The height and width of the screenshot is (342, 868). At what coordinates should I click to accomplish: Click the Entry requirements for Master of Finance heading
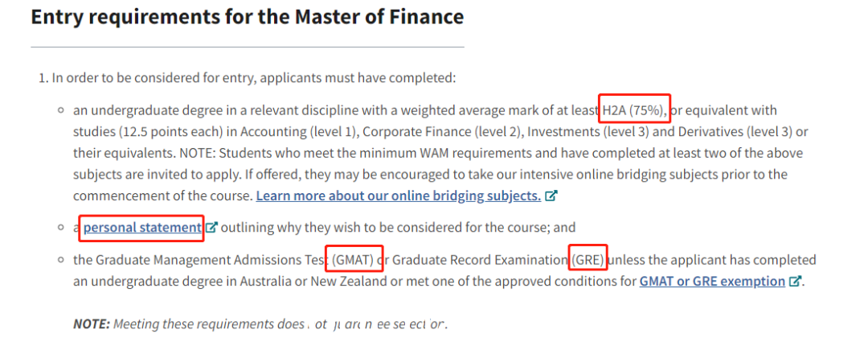(x=247, y=17)
